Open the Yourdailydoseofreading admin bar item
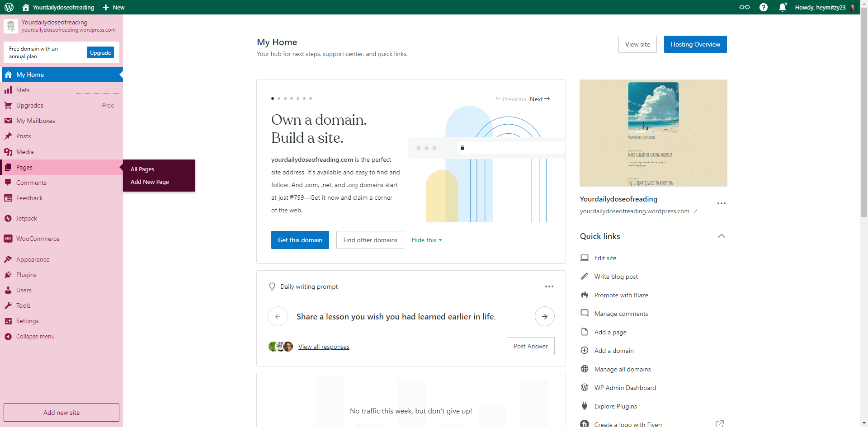This screenshot has height=427, width=868. click(58, 7)
